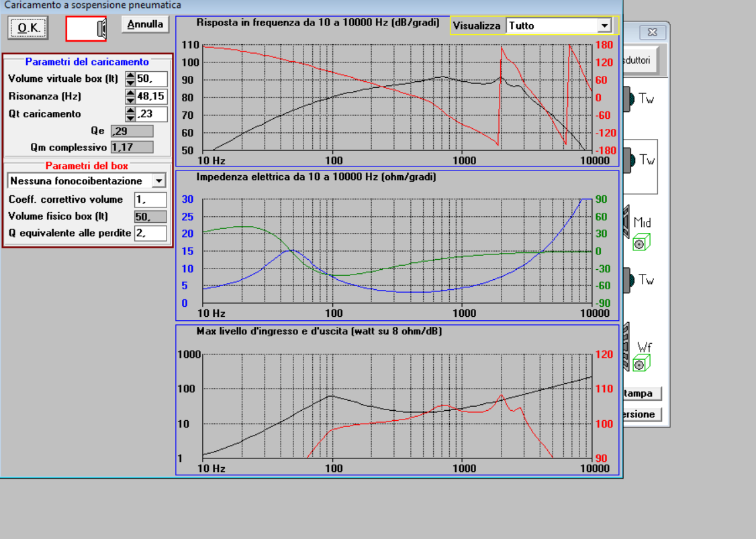This screenshot has width=756, height=539.
Task: Click the Parametri del box heading
Action: 87,166
